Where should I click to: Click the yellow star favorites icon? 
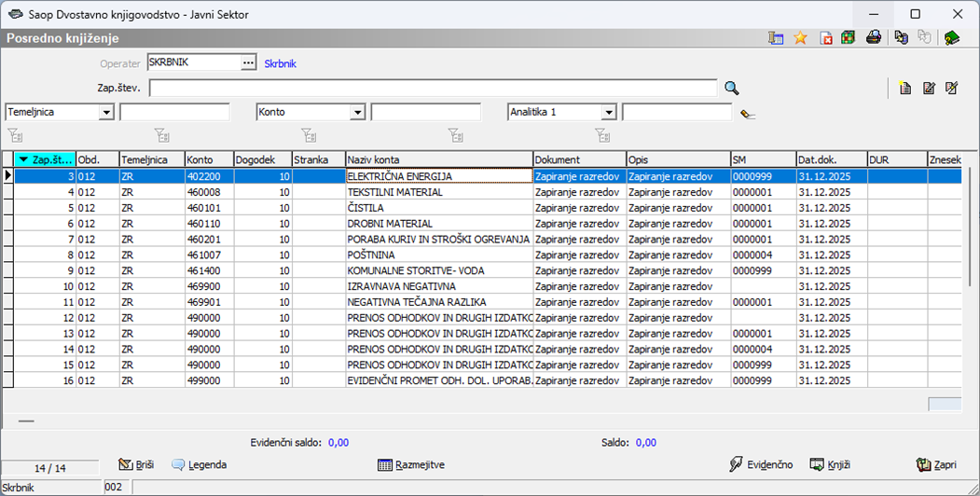click(x=800, y=38)
